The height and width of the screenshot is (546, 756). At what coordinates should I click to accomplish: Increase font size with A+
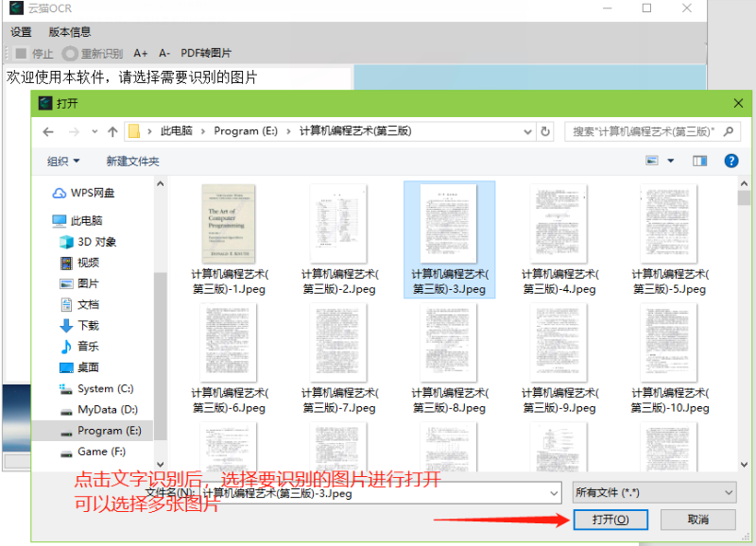pos(140,54)
